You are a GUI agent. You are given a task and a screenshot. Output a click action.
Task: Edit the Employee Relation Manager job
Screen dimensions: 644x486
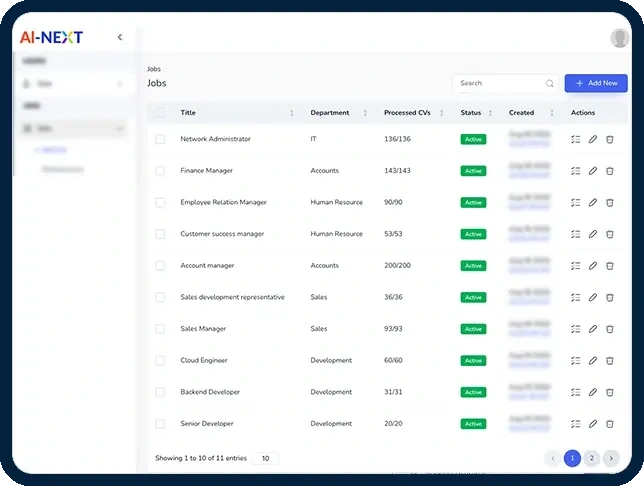593,203
